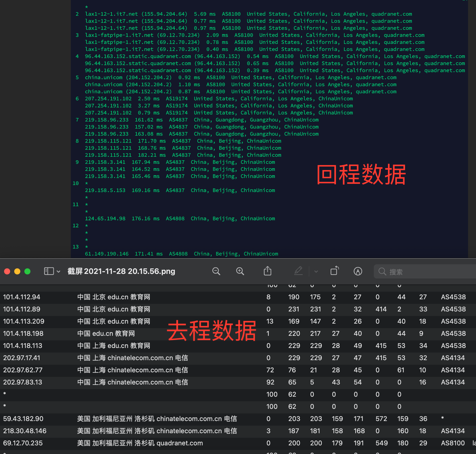Image resolution: width=476 pixels, height=454 pixels.
Task: Select the IP 69.12.70.235 cell
Action: click(23, 443)
